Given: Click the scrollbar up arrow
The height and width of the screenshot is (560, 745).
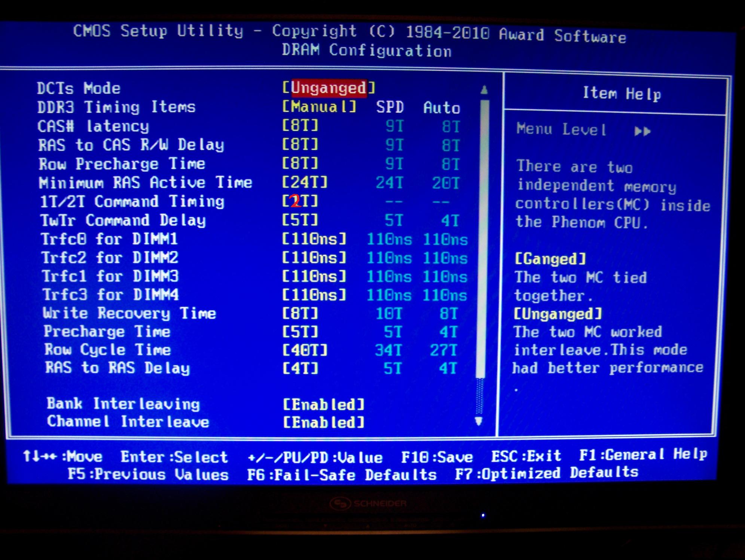Looking at the screenshot, I should tap(484, 90).
